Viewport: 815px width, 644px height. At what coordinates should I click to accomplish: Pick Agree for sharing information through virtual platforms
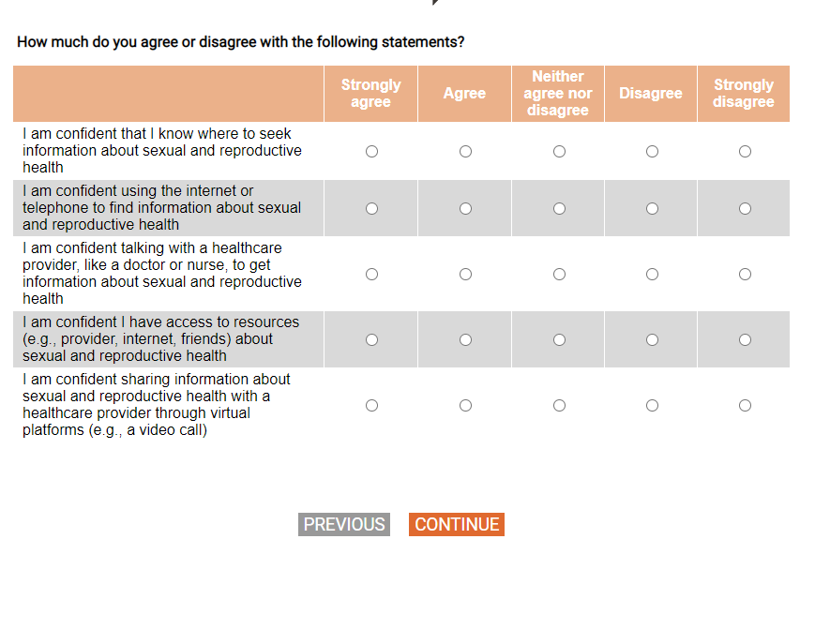point(465,406)
